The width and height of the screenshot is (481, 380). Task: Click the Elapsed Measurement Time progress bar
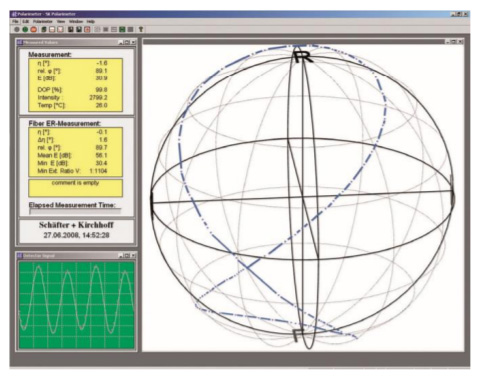(75, 211)
